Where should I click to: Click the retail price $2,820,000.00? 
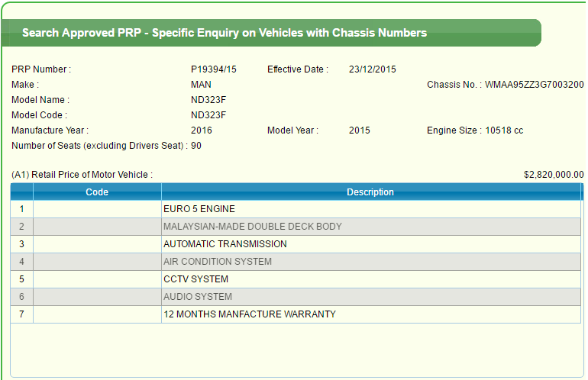pyautogui.click(x=554, y=175)
